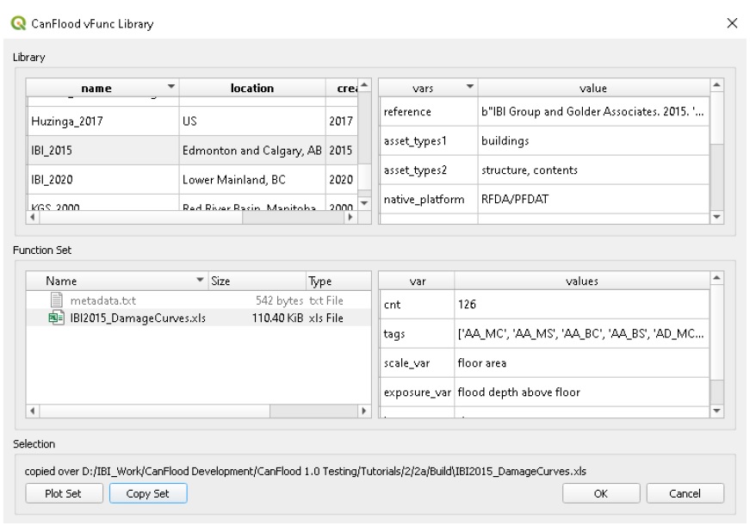Click the Type column header

tap(338, 281)
